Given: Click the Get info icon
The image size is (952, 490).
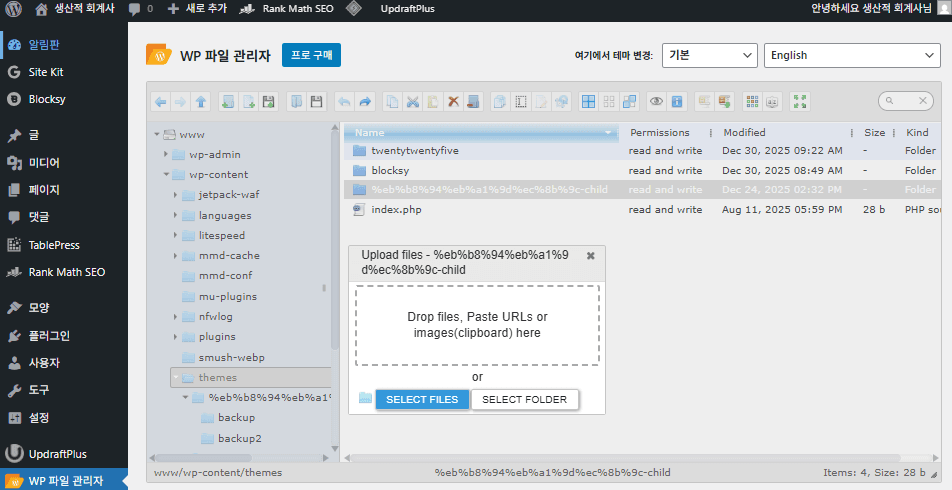Looking at the screenshot, I should 677,101.
